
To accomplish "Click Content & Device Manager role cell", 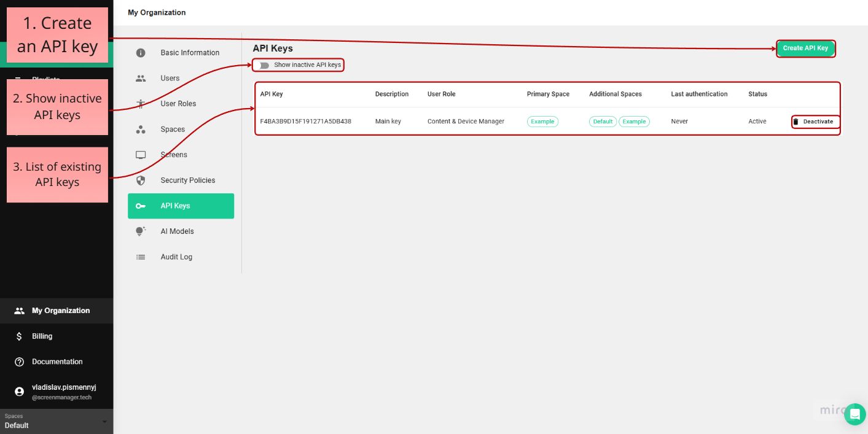I will click(466, 122).
